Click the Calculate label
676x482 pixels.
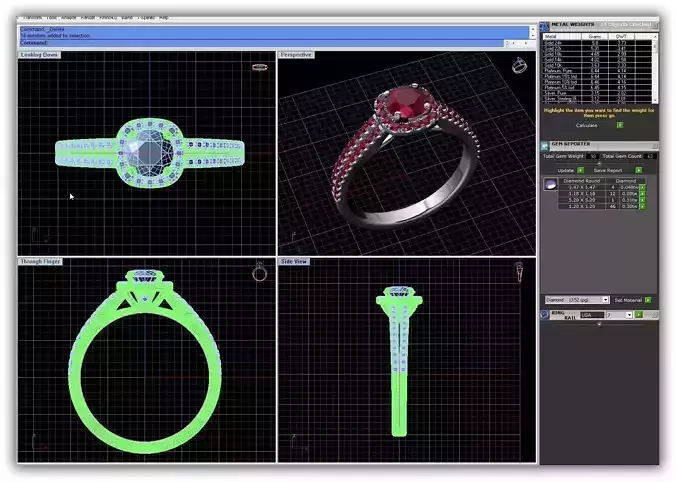pyautogui.click(x=586, y=125)
